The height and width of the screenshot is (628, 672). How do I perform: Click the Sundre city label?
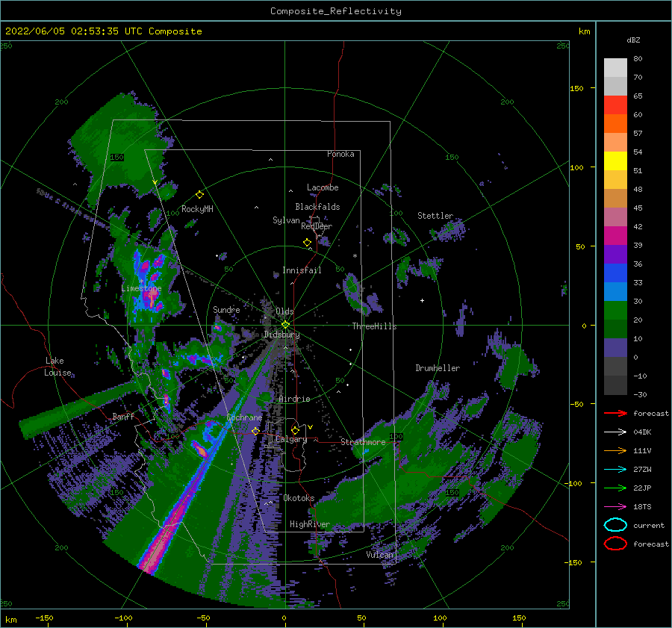click(226, 309)
